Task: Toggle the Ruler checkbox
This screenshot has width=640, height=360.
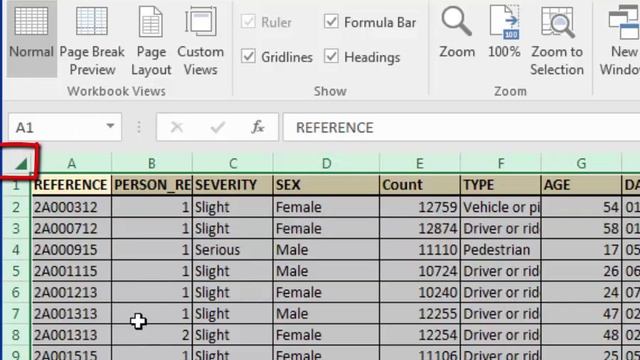Action: pyautogui.click(x=248, y=22)
